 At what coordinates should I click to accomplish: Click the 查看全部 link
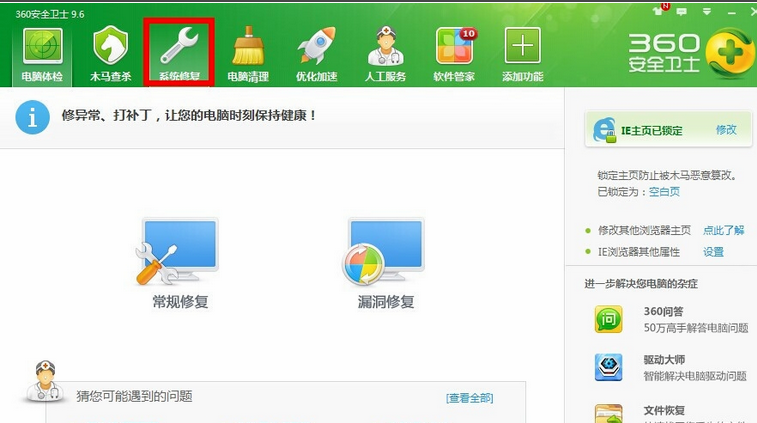tap(470, 398)
